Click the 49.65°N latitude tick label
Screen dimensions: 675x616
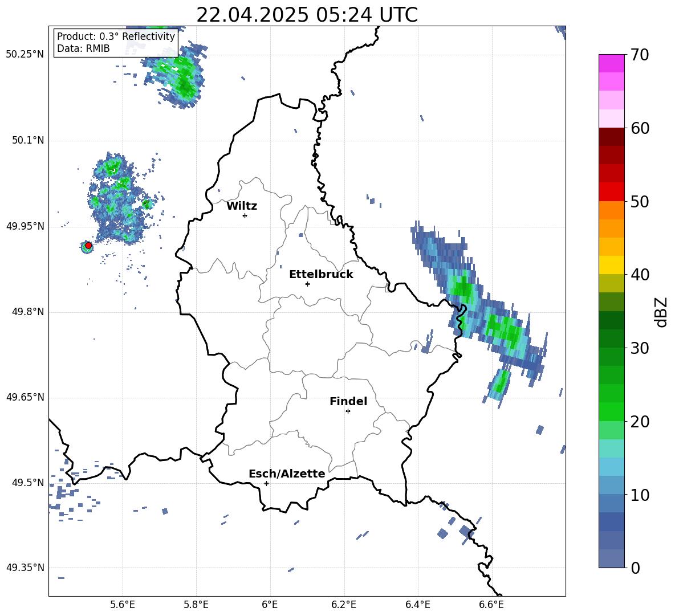point(25,397)
